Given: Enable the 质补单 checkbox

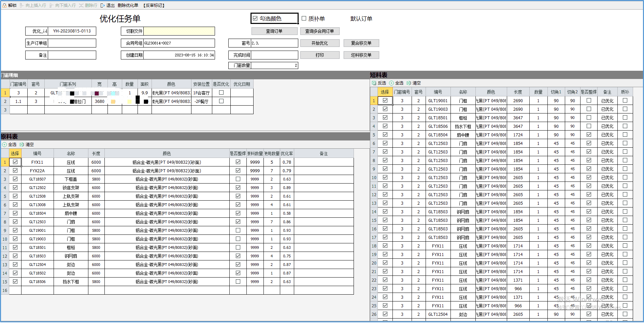Looking at the screenshot, I should [x=304, y=18].
